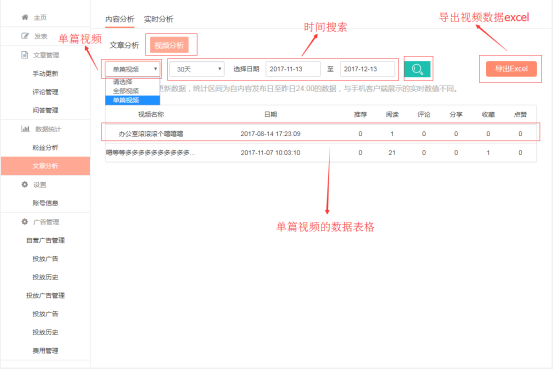Screen dimensions: 554x369
Task: Click the bar chart icon beside 数据统计
Action: 25,129
